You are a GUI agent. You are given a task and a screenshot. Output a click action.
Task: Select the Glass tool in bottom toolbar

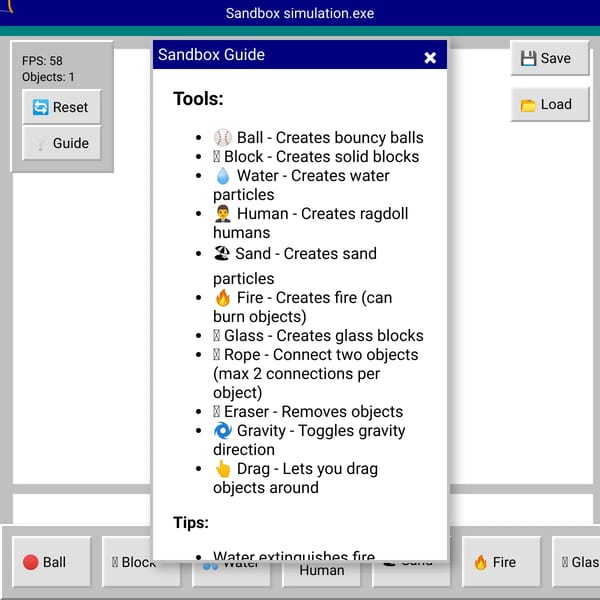click(576, 562)
